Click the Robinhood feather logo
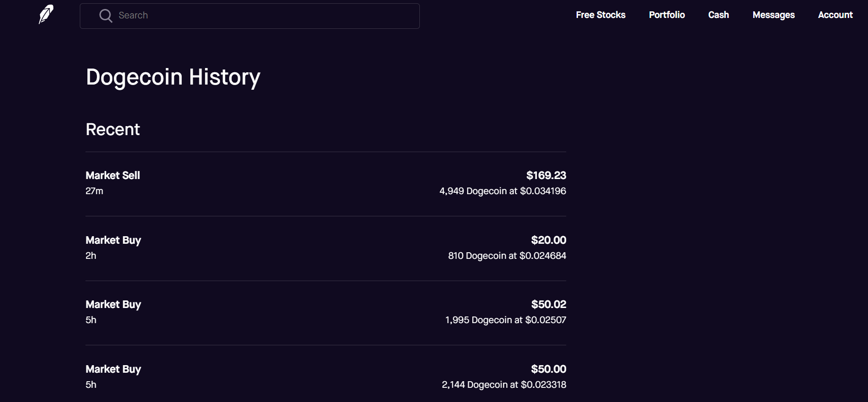 pos(46,15)
